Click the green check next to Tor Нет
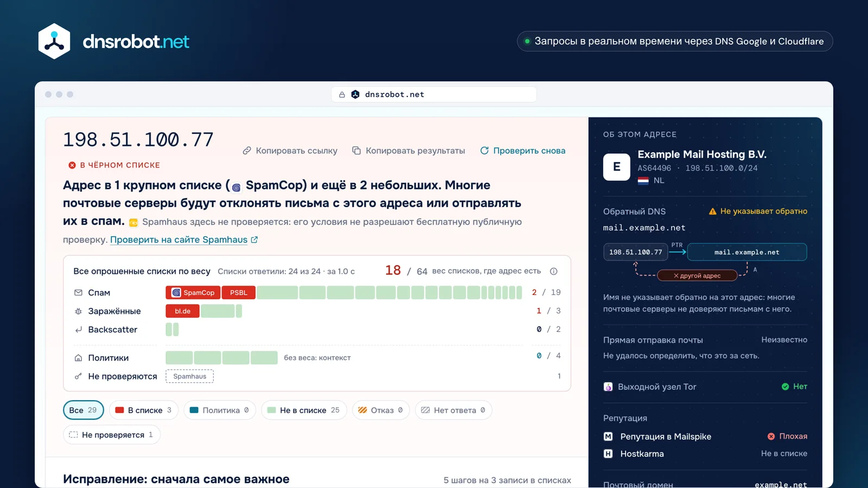The height and width of the screenshot is (488, 868). (x=785, y=387)
